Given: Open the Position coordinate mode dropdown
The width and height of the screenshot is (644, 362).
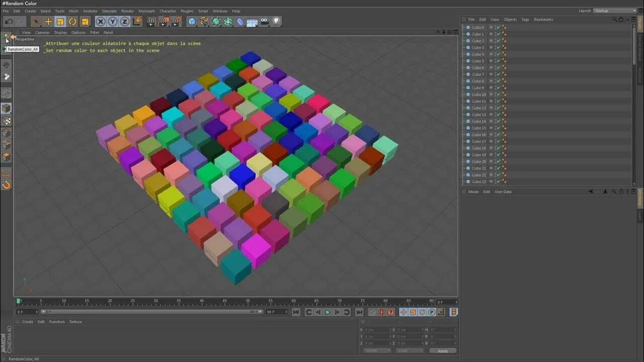Looking at the screenshot, I should click(x=377, y=350).
